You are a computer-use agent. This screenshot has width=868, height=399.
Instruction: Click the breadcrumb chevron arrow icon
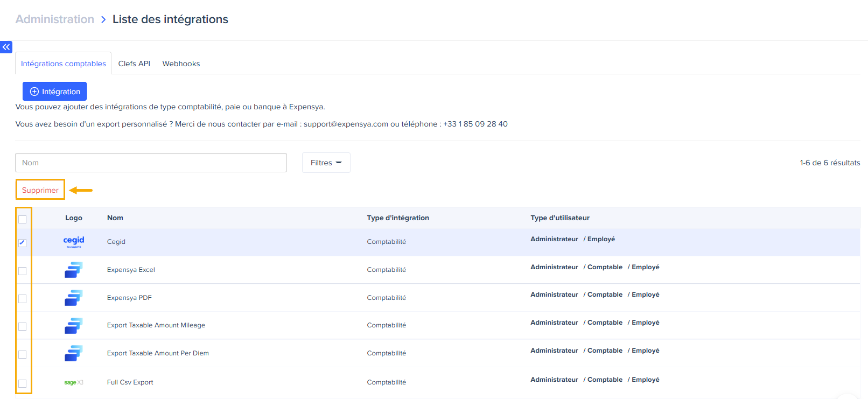coord(103,19)
